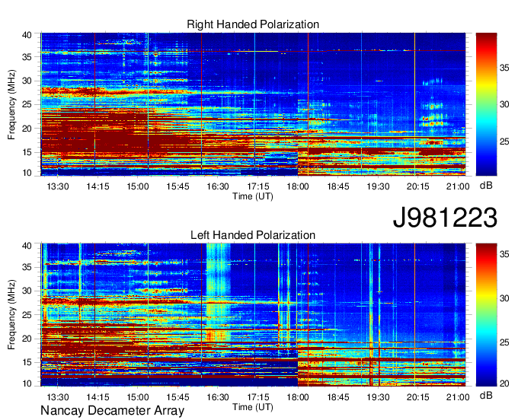This screenshot has height=420, width=518.
Task: Click the Right Handed plot's dB colorbar
Action: [x=486, y=104]
